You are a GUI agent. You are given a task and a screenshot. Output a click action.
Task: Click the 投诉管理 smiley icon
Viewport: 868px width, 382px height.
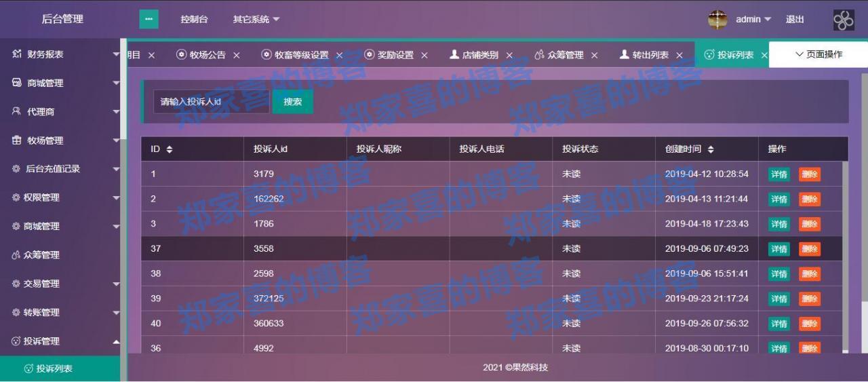click(16, 341)
